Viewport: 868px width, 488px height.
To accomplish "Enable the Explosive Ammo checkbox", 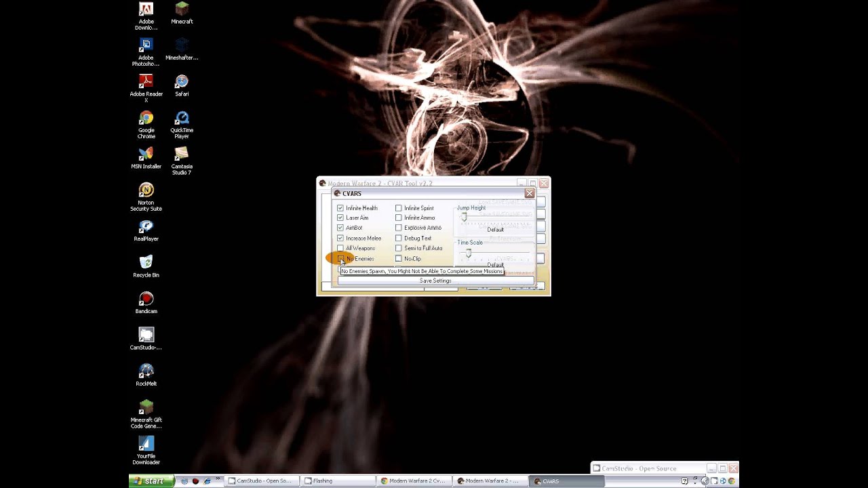I will [399, 228].
